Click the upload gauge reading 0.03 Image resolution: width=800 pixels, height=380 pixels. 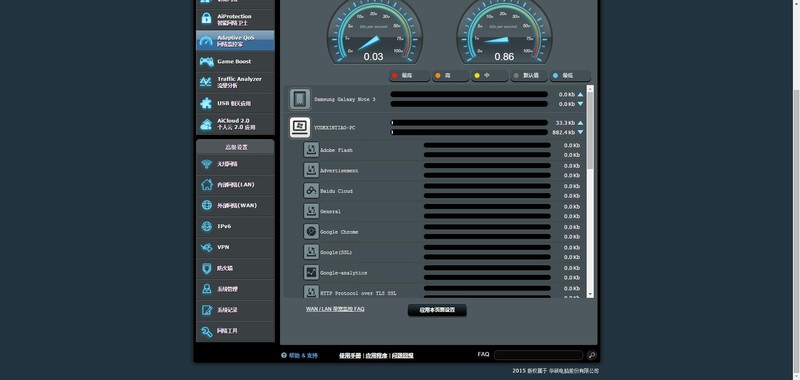tap(374, 57)
